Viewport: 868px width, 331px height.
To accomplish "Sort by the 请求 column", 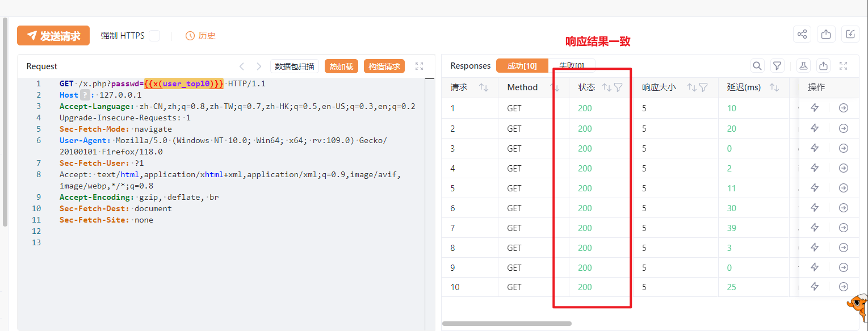I will (484, 87).
